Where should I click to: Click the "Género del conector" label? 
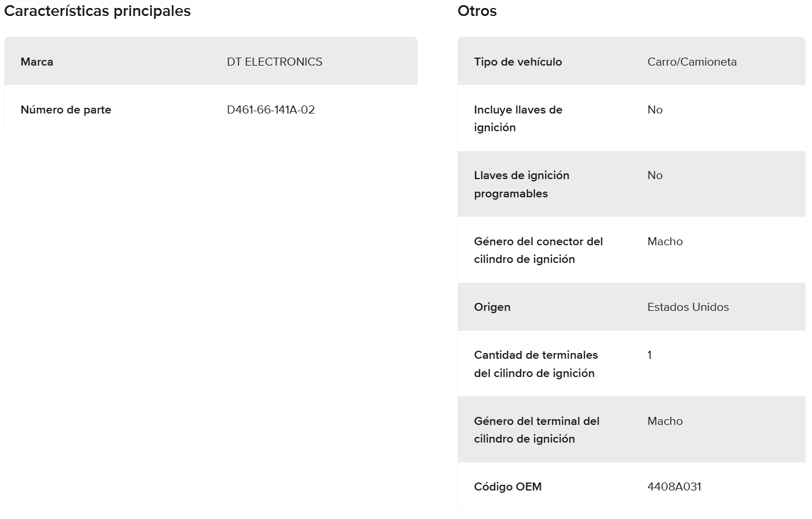click(538, 250)
